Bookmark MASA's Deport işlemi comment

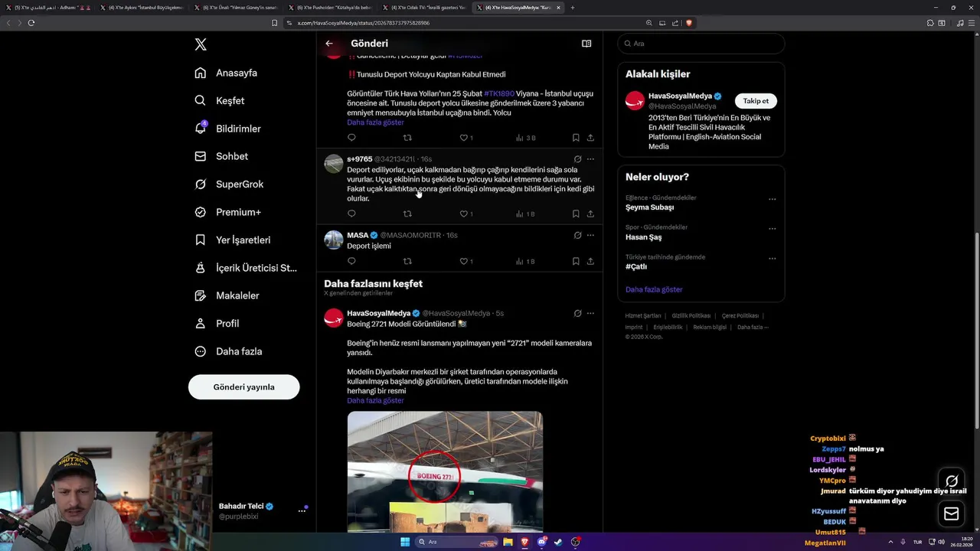pyautogui.click(x=576, y=261)
